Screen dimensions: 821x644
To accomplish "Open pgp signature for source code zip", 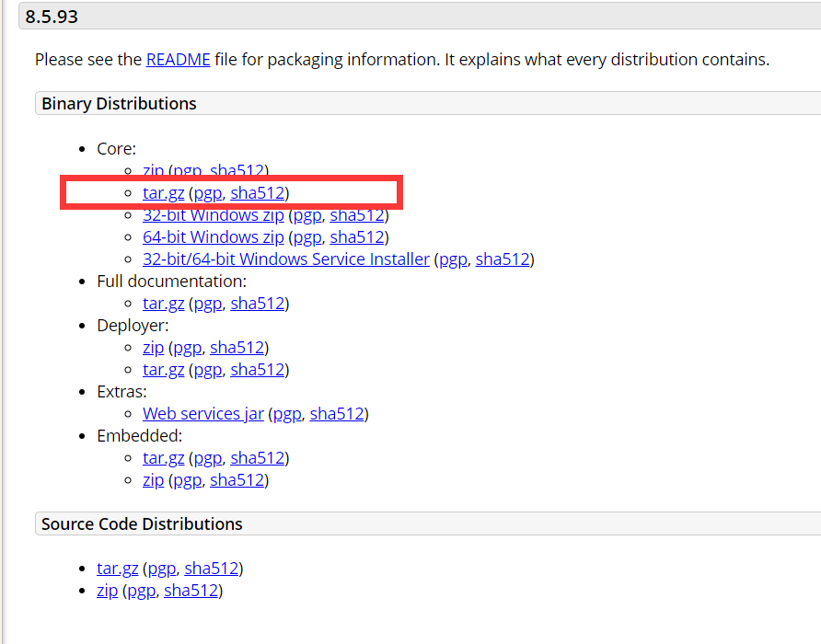I will pos(142,591).
